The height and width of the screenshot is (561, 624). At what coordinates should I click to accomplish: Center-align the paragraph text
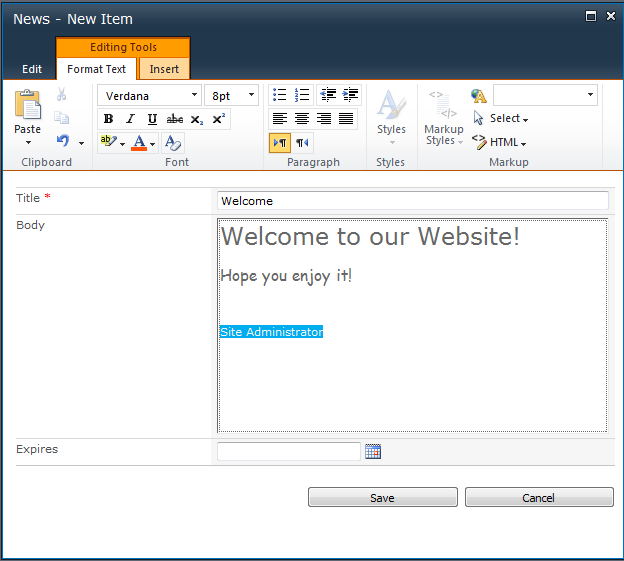point(302,119)
